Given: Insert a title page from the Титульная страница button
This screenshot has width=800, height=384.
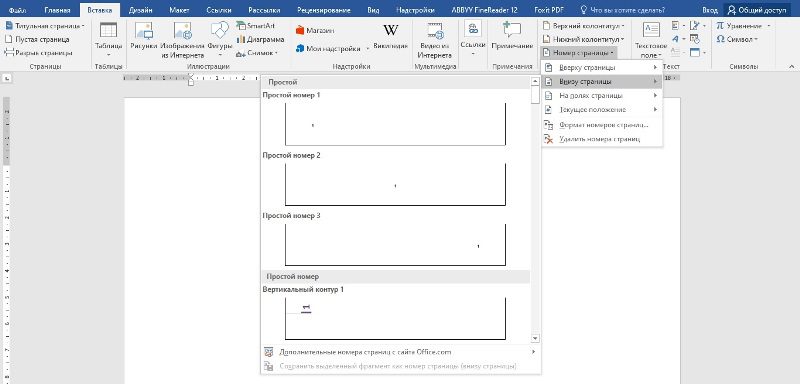Looking at the screenshot, I should tap(44, 25).
